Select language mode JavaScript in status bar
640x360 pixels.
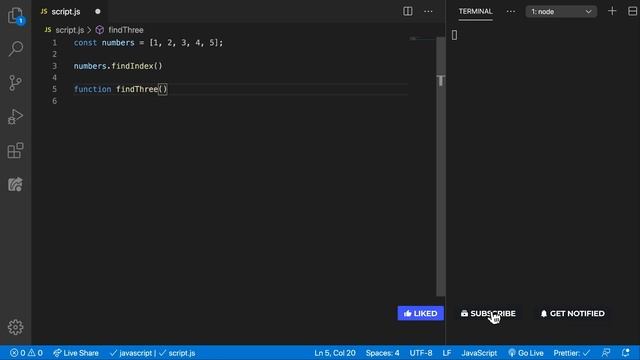point(479,353)
